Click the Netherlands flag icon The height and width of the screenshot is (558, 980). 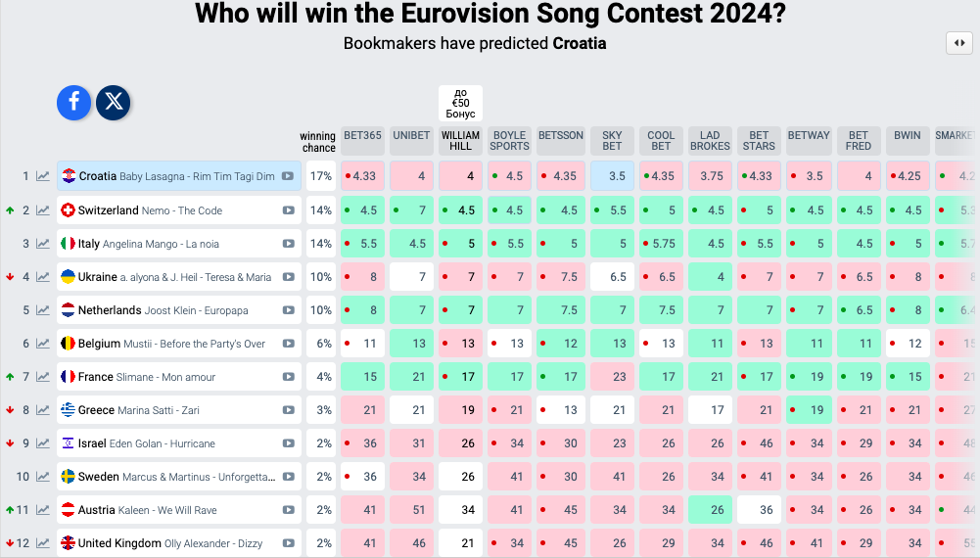69,310
